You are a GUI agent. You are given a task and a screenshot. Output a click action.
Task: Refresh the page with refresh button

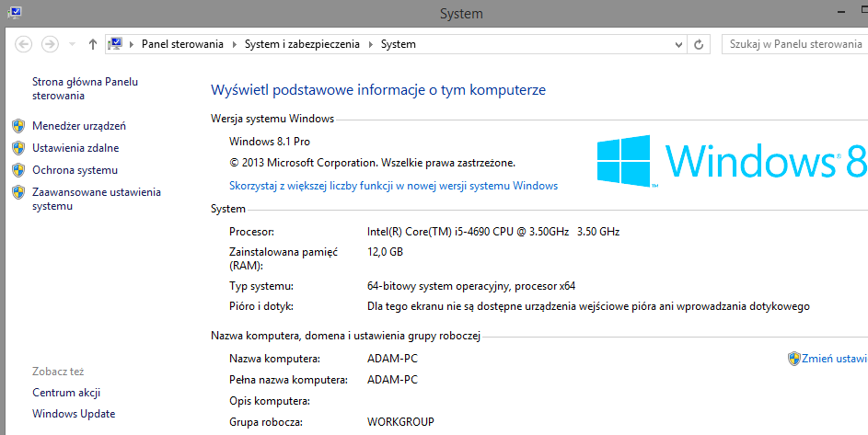pyautogui.click(x=700, y=44)
